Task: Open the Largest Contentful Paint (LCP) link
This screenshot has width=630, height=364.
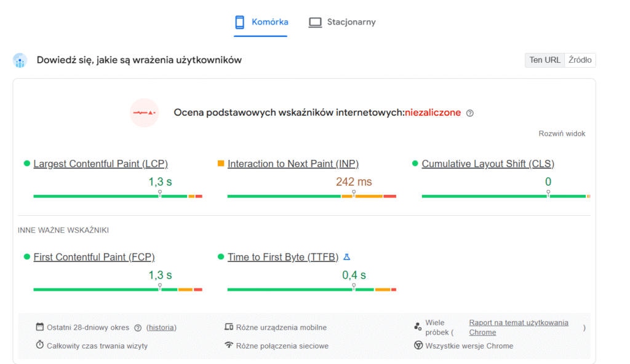Action: point(100,164)
